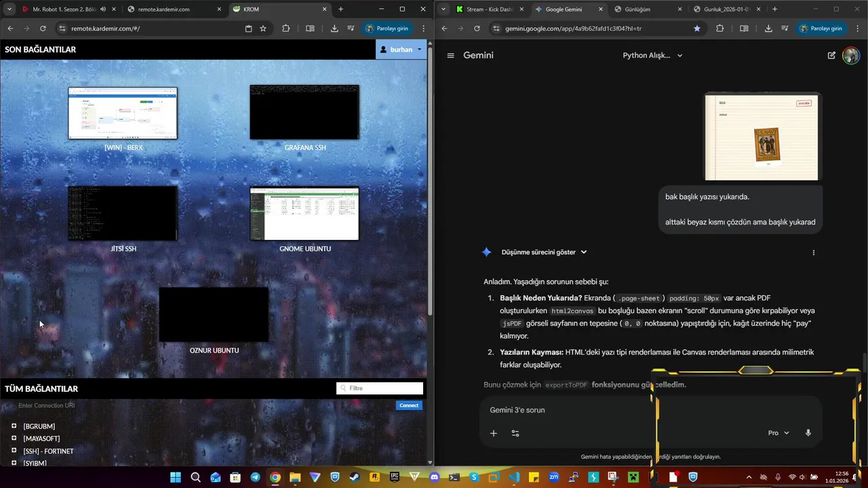Open the [WIN] - BERK connection thumbnail
Image resolution: width=868 pixels, height=488 pixels.
click(x=123, y=113)
